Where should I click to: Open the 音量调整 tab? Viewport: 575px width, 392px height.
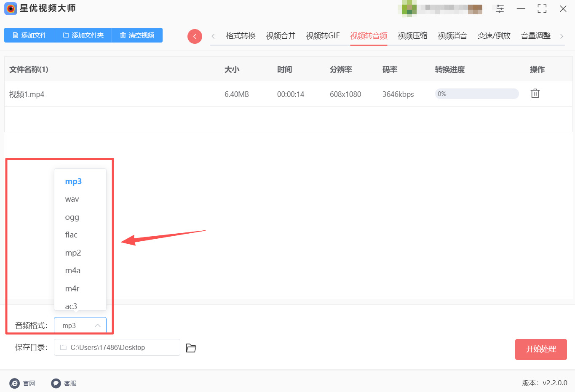pyautogui.click(x=536, y=36)
